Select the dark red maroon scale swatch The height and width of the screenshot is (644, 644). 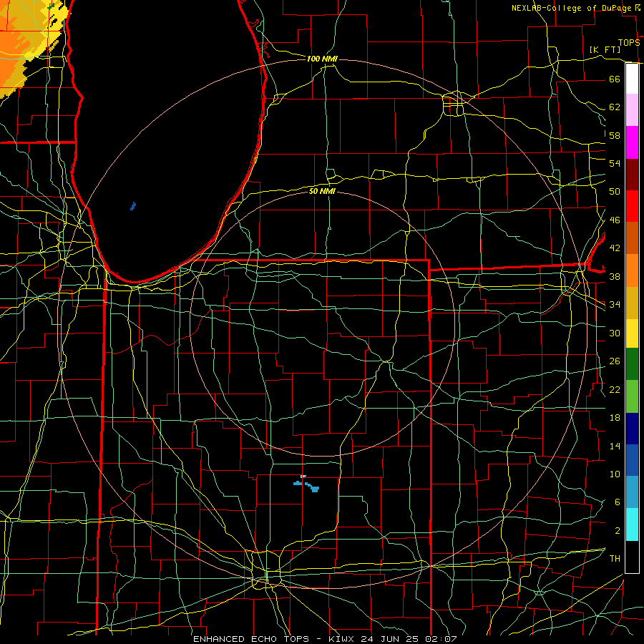click(x=632, y=175)
